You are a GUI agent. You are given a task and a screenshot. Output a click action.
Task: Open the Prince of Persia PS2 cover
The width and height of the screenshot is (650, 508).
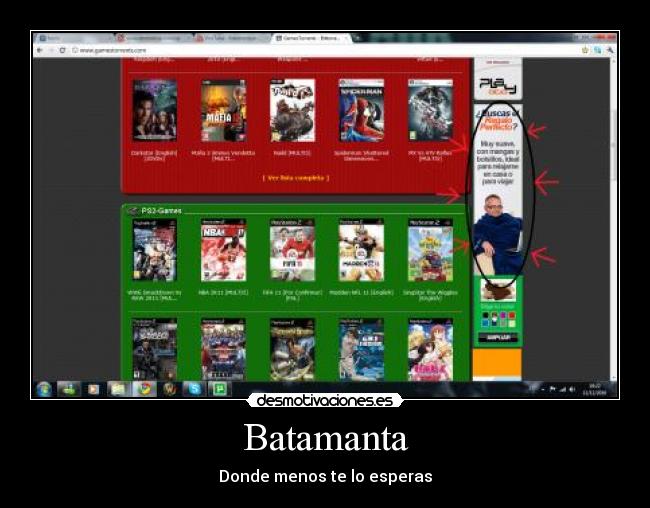(292, 350)
